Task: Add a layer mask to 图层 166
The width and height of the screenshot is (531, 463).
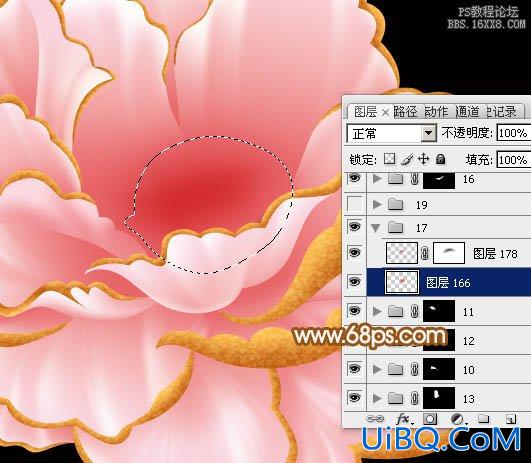Action: 430,419
